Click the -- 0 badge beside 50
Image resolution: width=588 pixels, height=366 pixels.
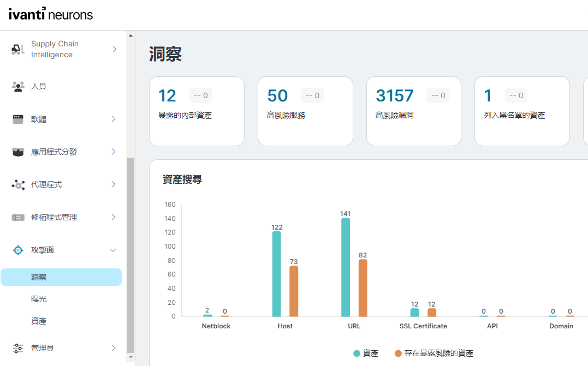312,95
